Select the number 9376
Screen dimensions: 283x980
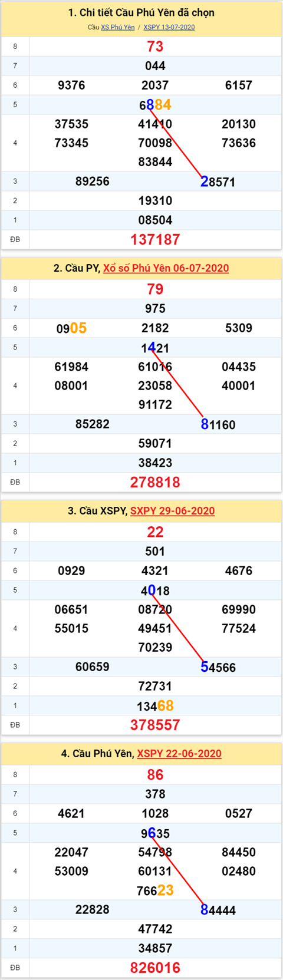tap(71, 85)
